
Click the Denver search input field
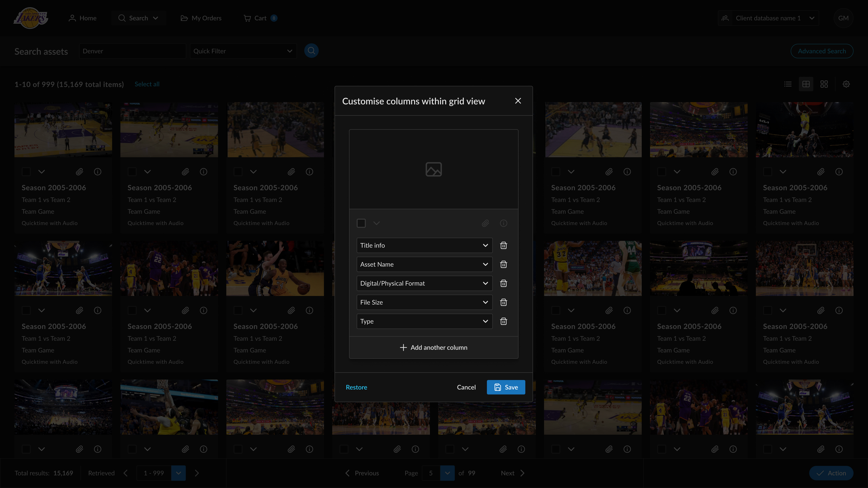click(x=132, y=51)
